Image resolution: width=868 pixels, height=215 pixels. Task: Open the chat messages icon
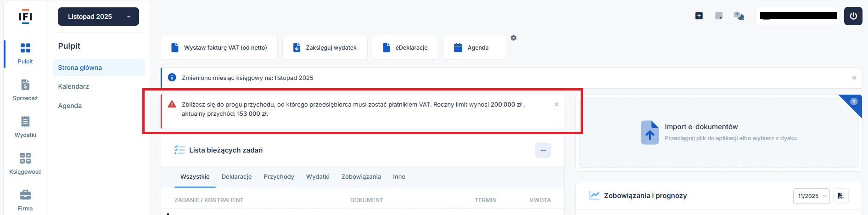click(739, 16)
